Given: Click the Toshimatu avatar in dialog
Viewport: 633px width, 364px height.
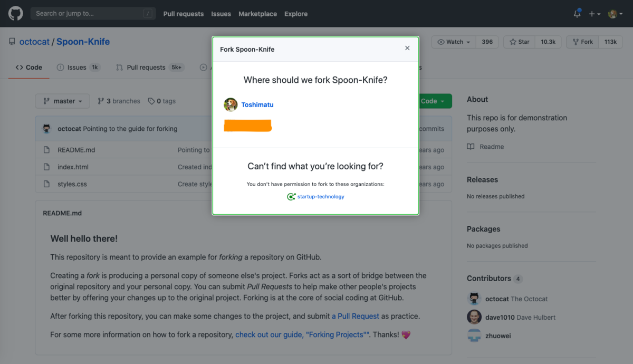Looking at the screenshot, I should (x=231, y=104).
